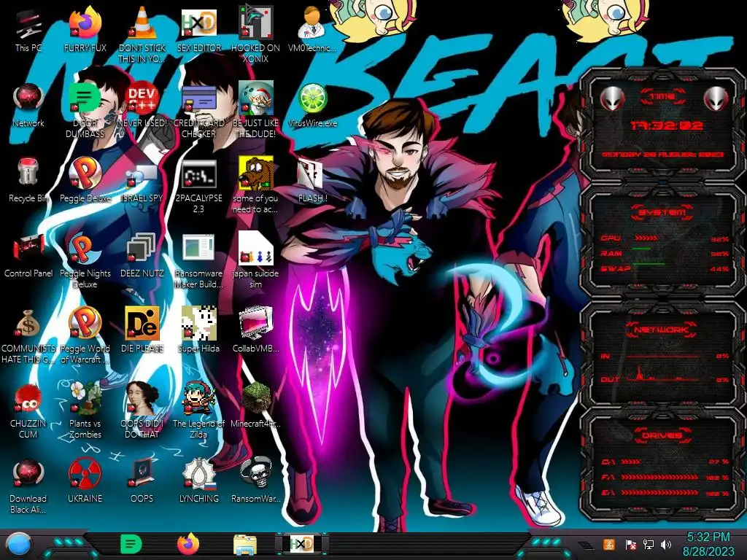The height and width of the screenshot is (560, 747).
Task: Switch to the HxD taskbar window
Action: 301,544
